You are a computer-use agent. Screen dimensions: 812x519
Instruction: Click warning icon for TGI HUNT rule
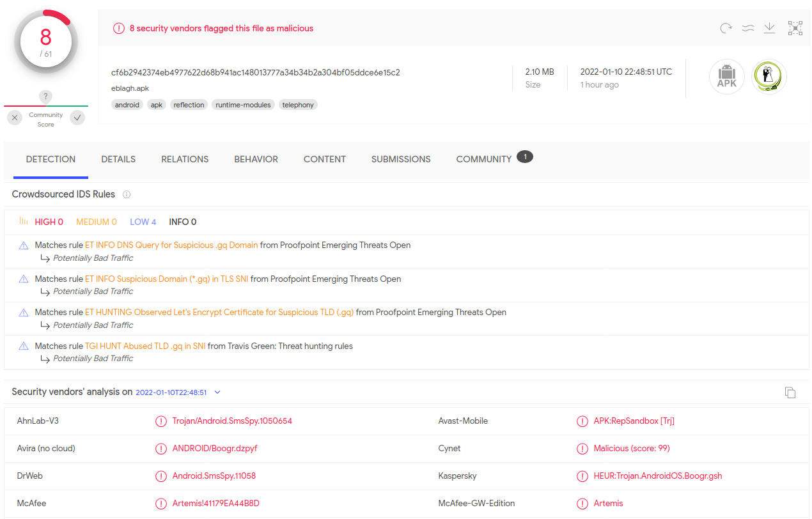click(24, 346)
